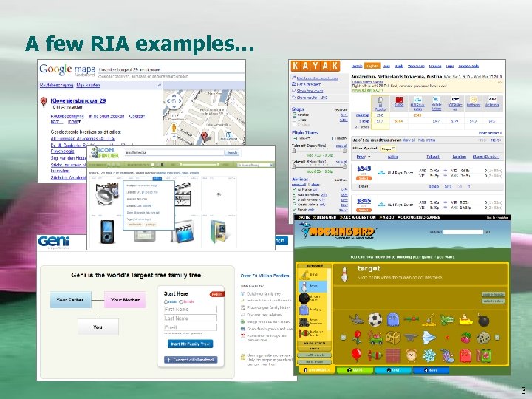The image size is (532, 399).
Task: Go to Mockingbird step 2 build tab
Action: (x=355, y=370)
